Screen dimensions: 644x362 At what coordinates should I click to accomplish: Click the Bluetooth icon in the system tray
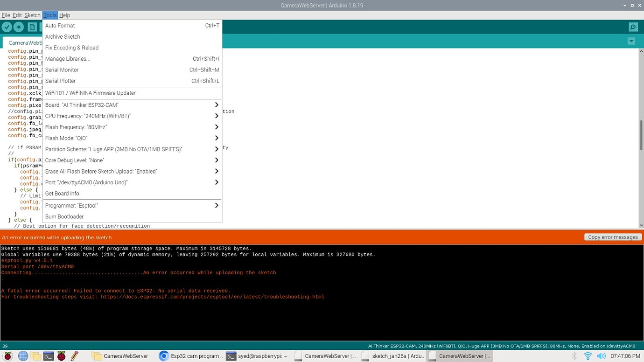[x=574, y=355]
